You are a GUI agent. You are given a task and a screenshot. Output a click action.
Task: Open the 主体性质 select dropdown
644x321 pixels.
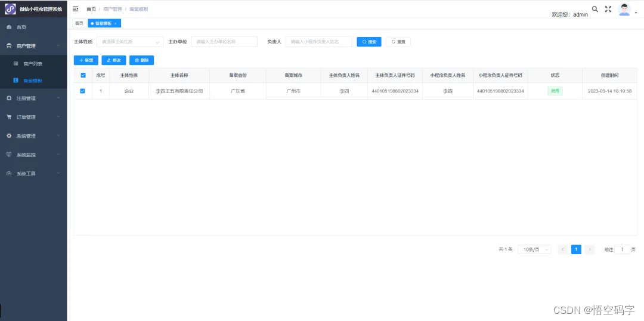tap(130, 42)
